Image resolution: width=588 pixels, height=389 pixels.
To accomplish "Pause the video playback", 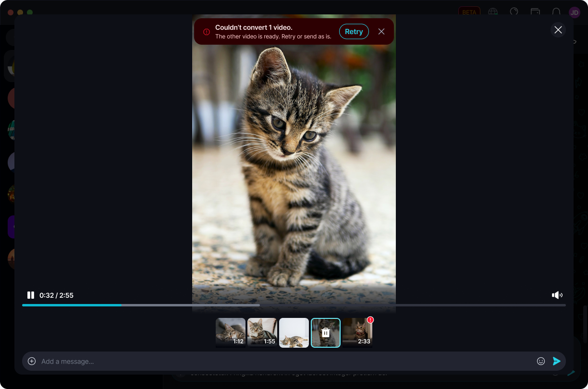I will pos(31,295).
